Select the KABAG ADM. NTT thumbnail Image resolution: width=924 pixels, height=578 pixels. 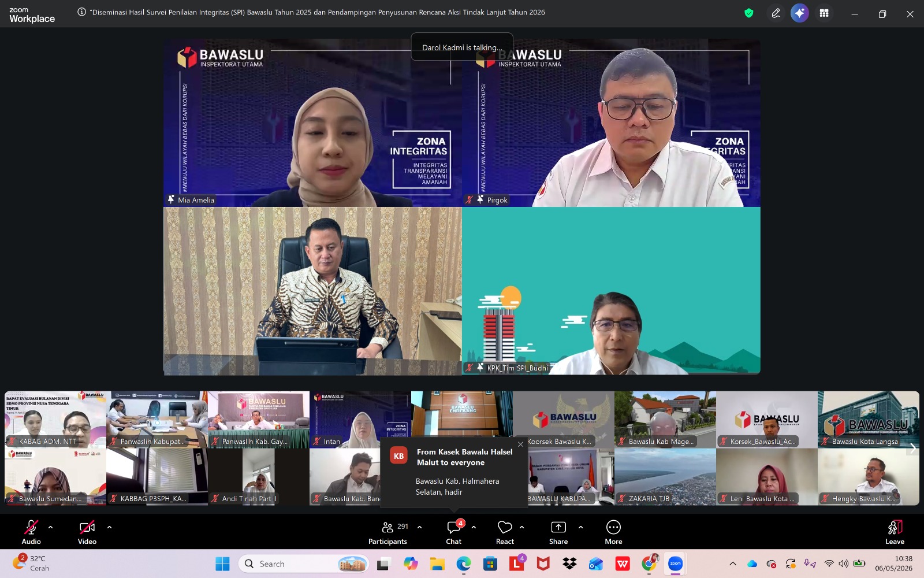pos(55,420)
